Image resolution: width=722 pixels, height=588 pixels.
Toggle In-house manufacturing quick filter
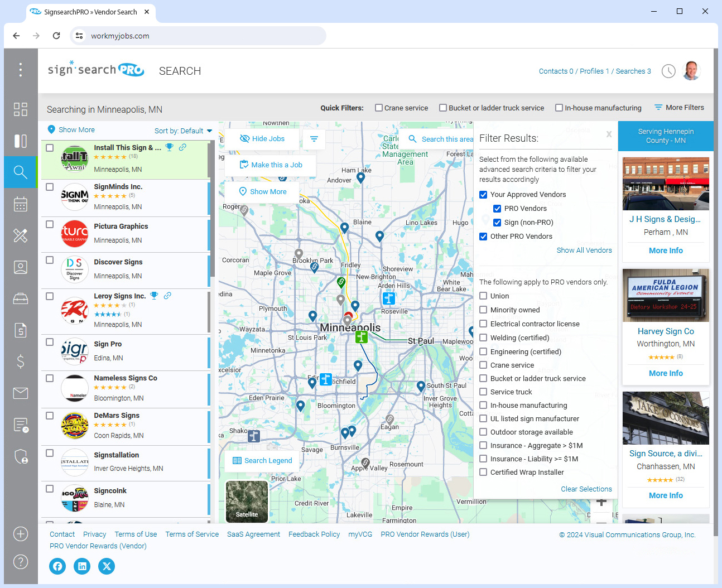click(559, 108)
